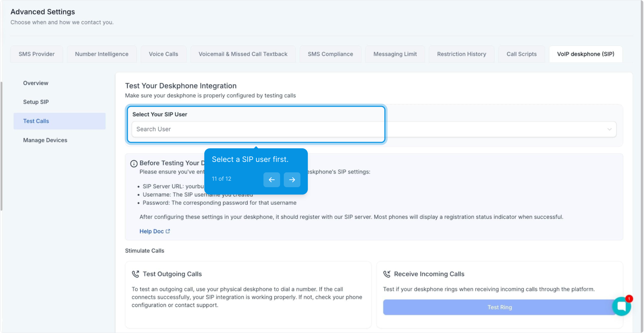
Task: Go to Manage Devices section
Action: click(x=45, y=140)
